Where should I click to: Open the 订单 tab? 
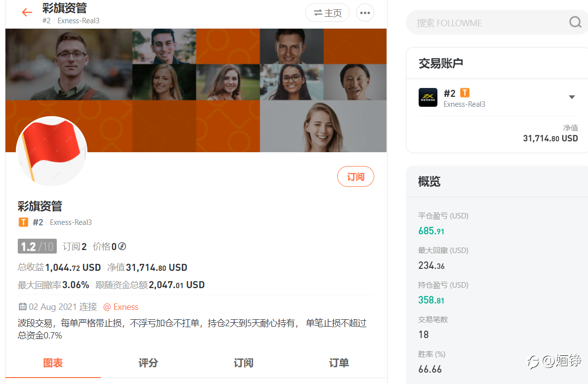pyautogui.click(x=339, y=363)
